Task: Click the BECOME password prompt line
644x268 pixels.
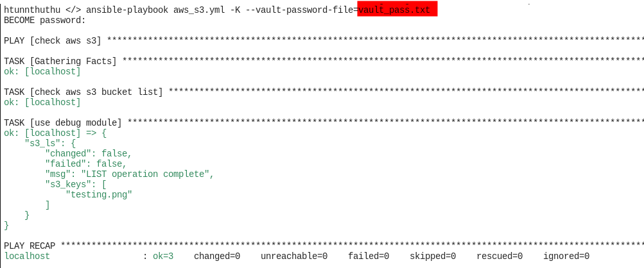Action: pos(45,20)
